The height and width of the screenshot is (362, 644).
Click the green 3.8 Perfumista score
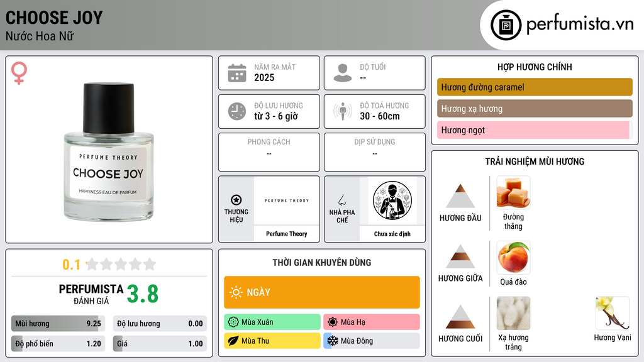(143, 294)
